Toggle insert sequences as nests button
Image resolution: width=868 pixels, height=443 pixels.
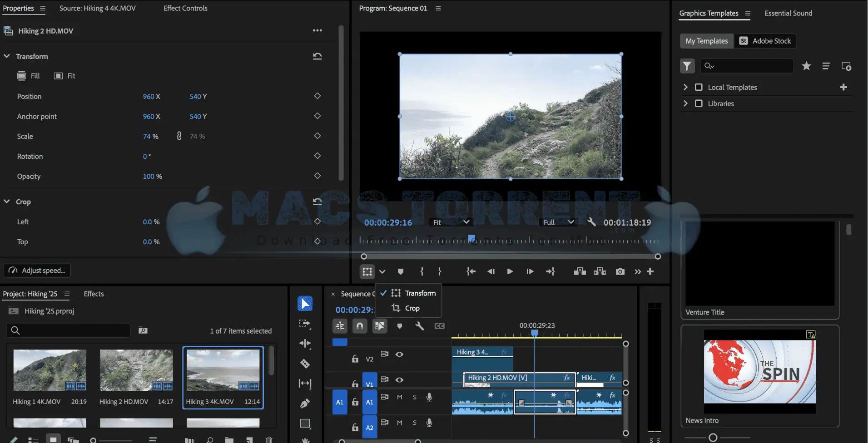click(340, 326)
